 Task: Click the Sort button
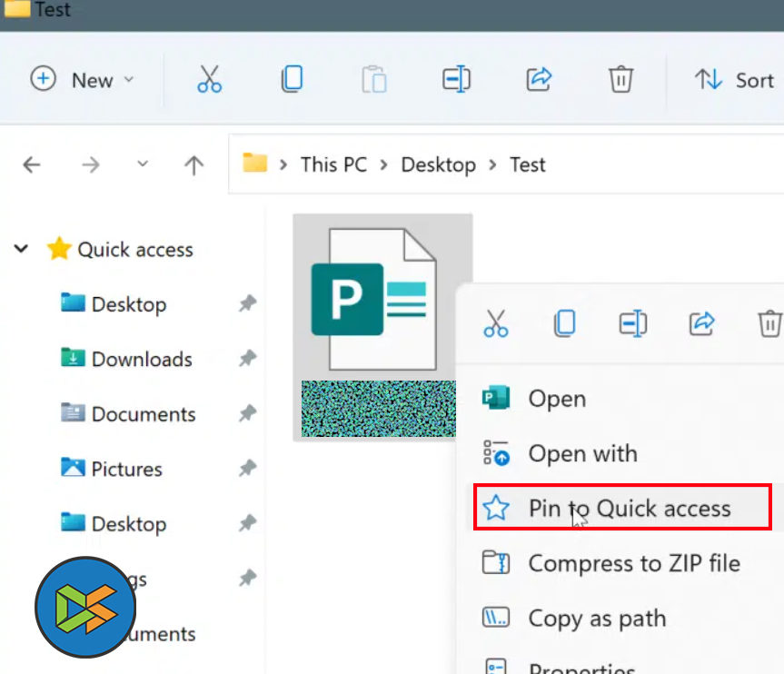[x=735, y=80]
